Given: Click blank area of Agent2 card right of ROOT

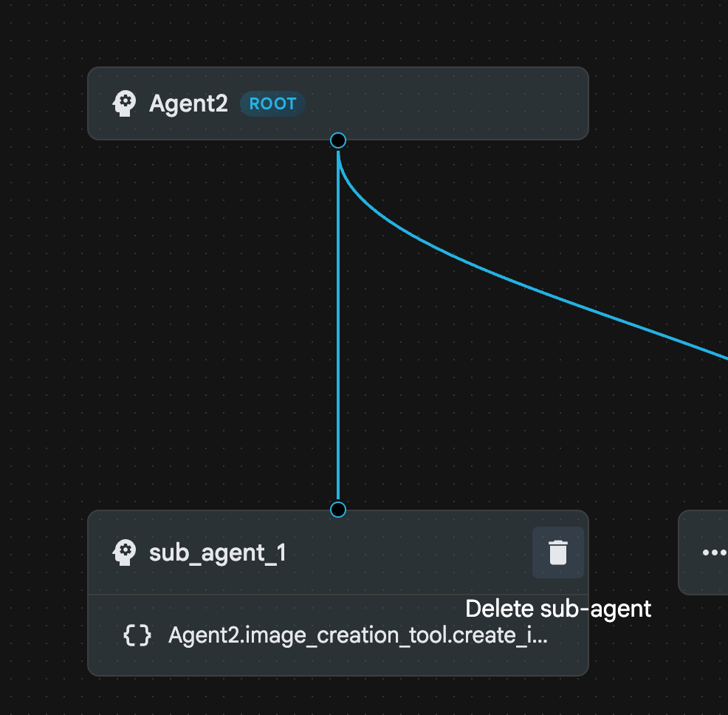Looking at the screenshot, I should point(443,103).
